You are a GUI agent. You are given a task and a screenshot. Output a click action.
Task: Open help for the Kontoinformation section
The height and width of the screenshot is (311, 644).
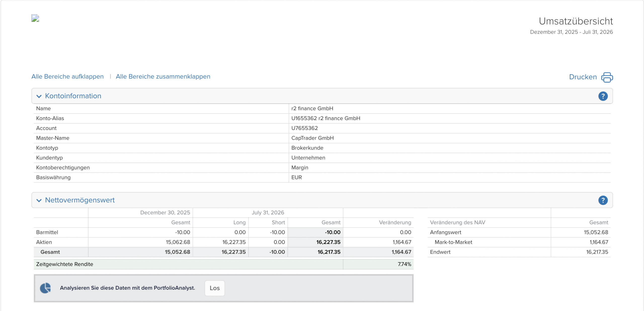603,96
